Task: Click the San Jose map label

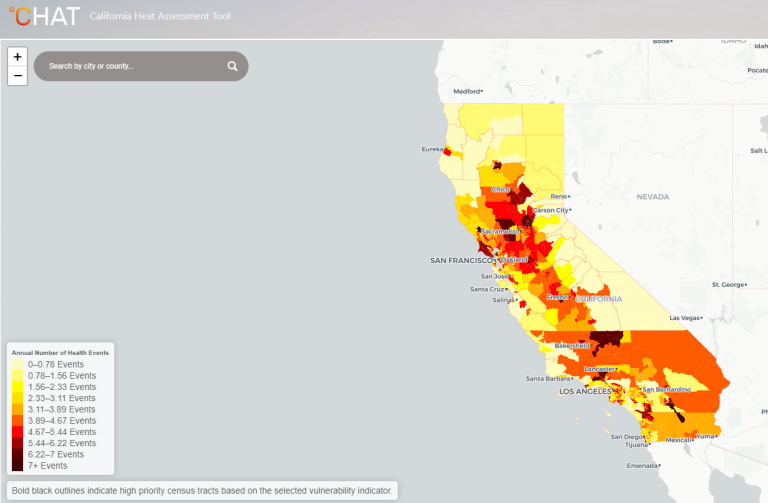Action: click(x=494, y=276)
